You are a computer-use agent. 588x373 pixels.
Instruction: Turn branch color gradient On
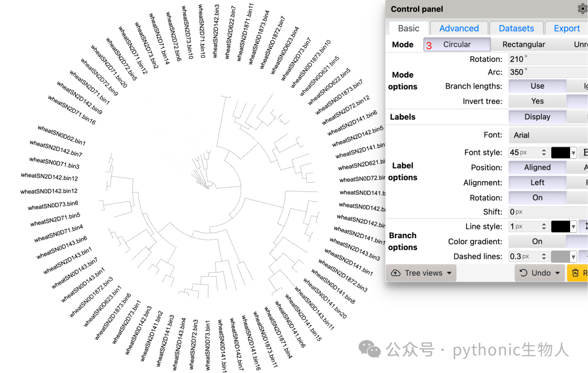pos(537,241)
